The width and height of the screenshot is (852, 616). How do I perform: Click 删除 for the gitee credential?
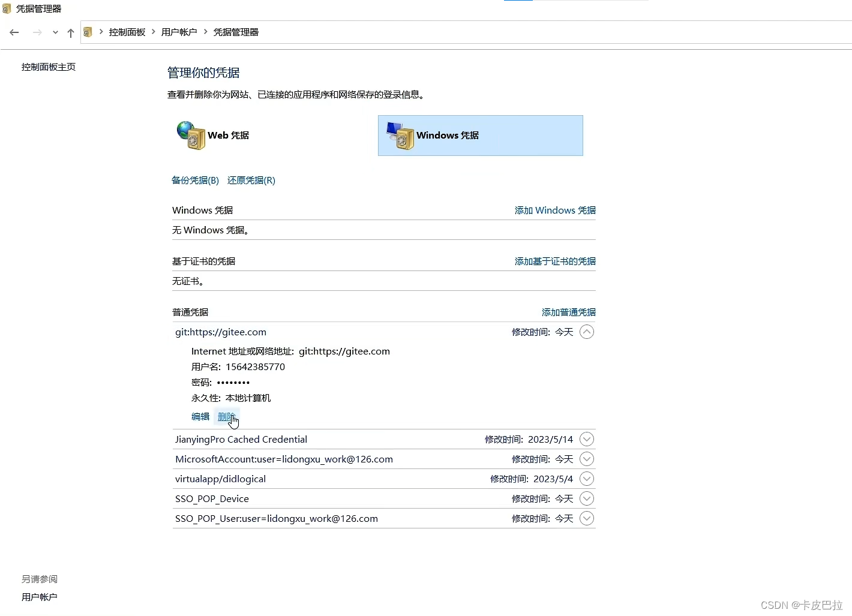click(227, 417)
